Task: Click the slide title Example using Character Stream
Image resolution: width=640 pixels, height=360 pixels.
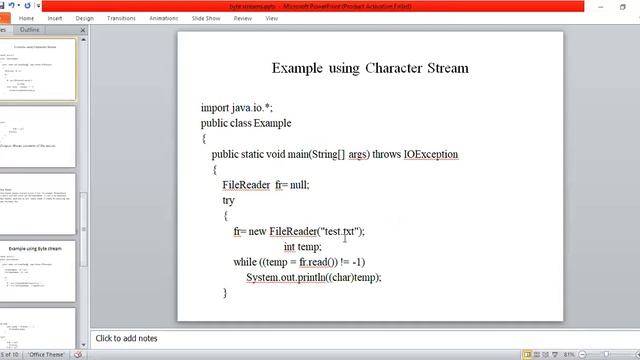Action: click(370, 68)
